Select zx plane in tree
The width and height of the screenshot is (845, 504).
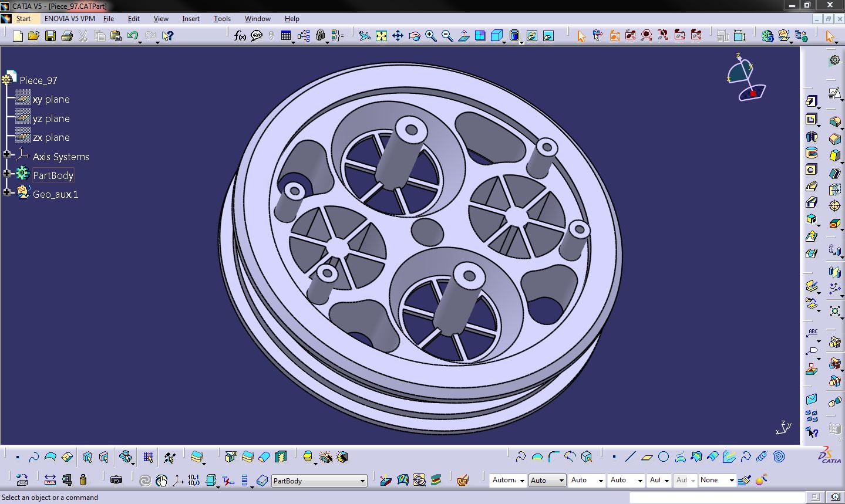51,137
